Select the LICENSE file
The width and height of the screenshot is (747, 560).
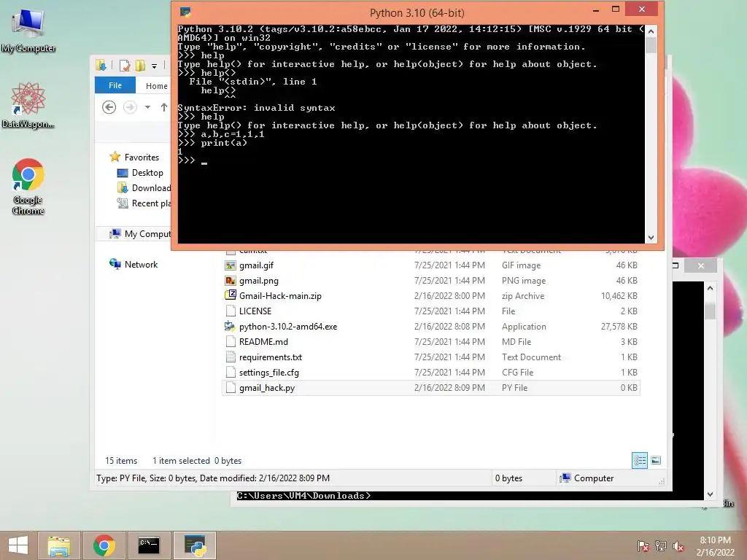pyautogui.click(x=430, y=311)
